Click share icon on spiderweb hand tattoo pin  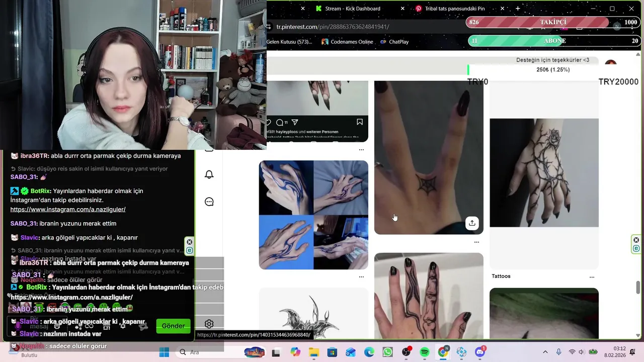472,223
